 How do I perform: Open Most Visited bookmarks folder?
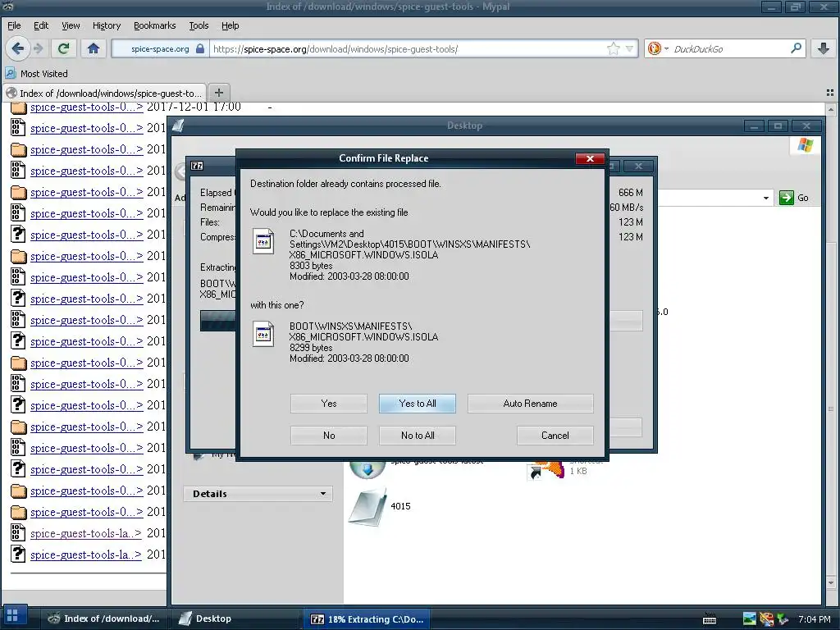tap(36, 73)
